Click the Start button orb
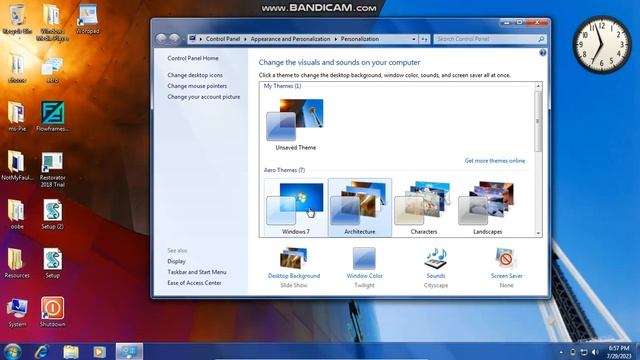Image resolution: width=640 pixels, height=360 pixels. point(12,351)
